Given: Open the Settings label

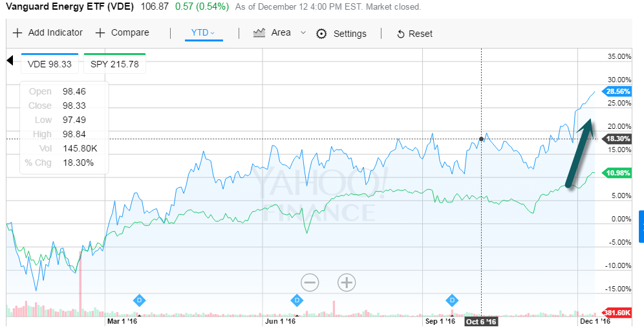Looking at the screenshot, I should click(x=350, y=34).
